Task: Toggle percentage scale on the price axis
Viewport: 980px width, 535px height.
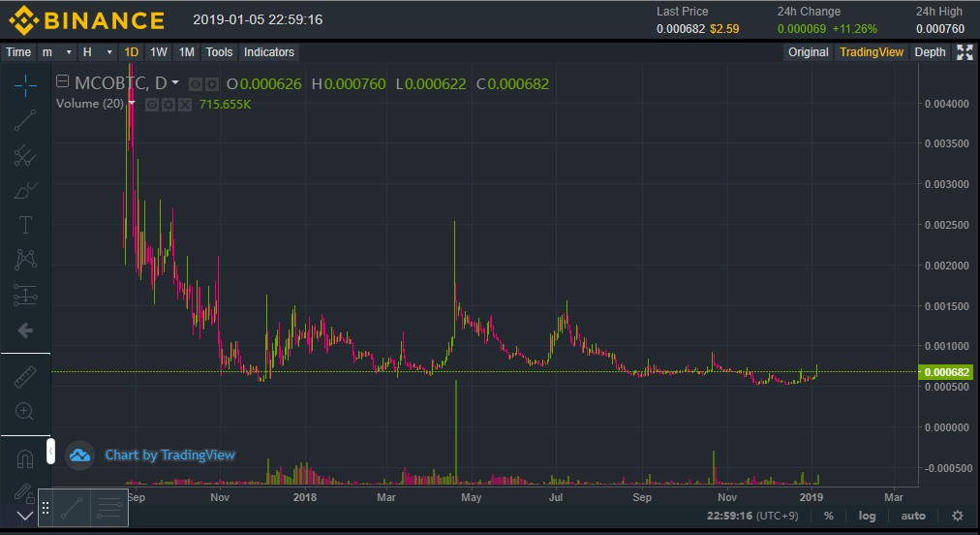Action: coord(829,516)
